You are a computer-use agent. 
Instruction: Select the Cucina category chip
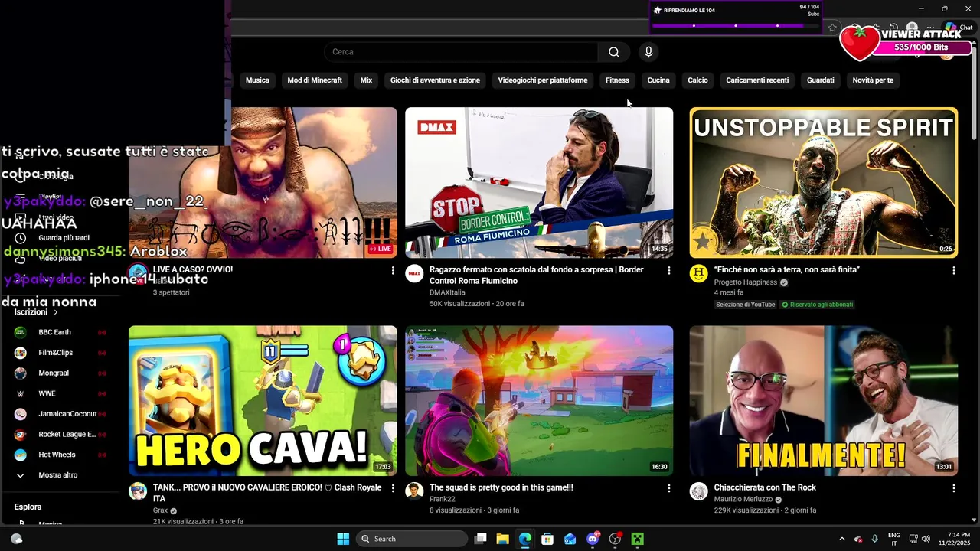658,80
